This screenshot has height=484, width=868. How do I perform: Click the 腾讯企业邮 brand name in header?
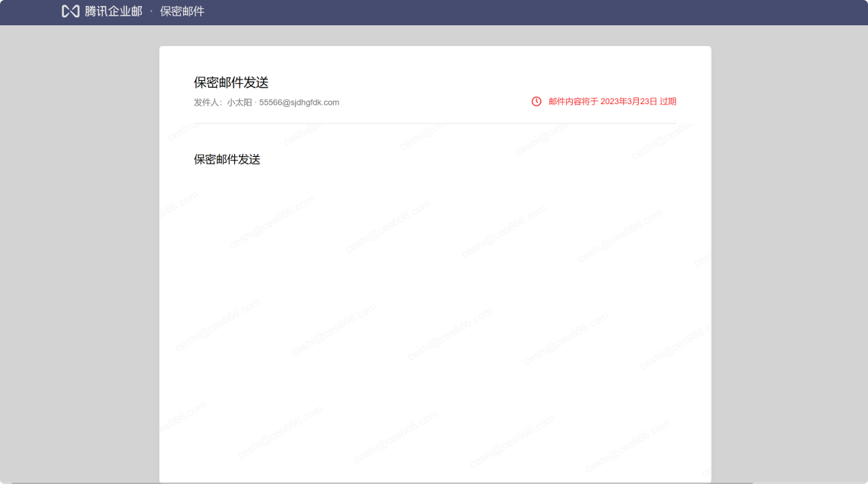point(114,11)
